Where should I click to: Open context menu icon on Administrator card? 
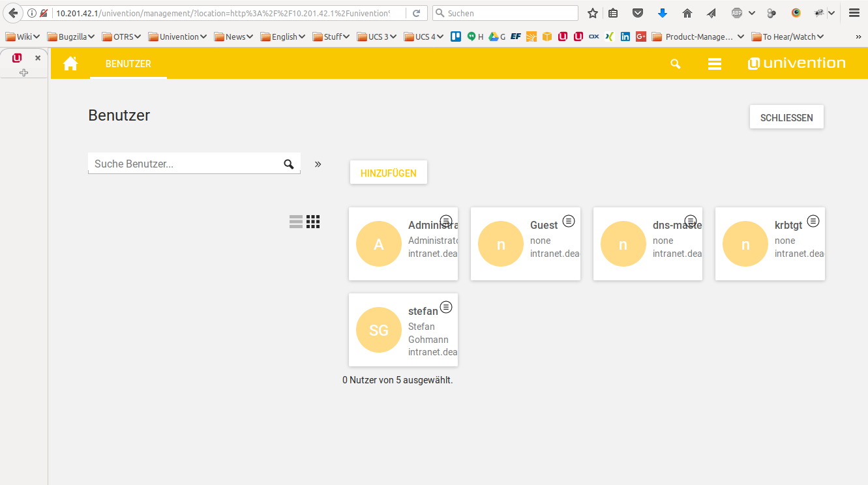(x=446, y=221)
